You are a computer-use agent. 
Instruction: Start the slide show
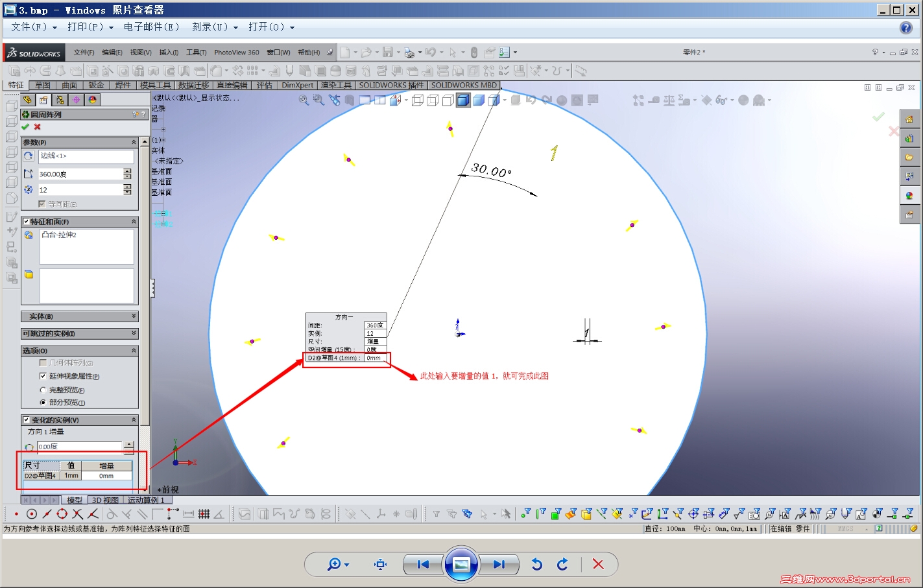tap(461, 565)
